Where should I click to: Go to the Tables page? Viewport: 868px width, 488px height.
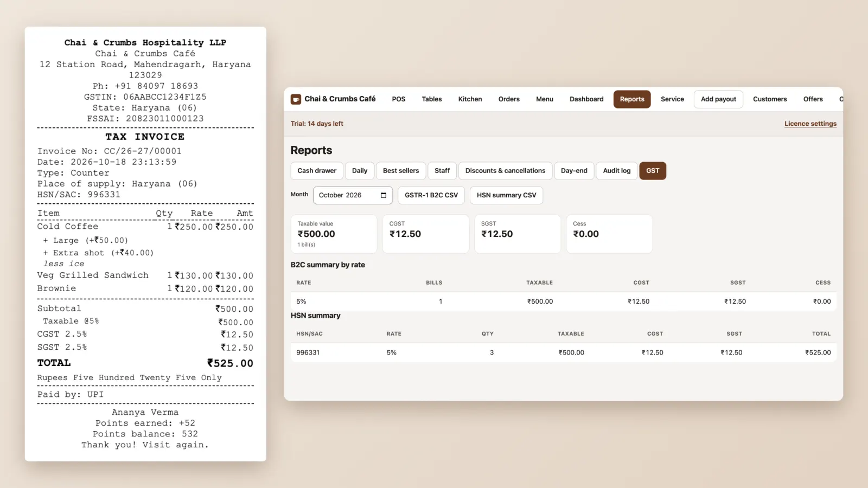tap(432, 99)
